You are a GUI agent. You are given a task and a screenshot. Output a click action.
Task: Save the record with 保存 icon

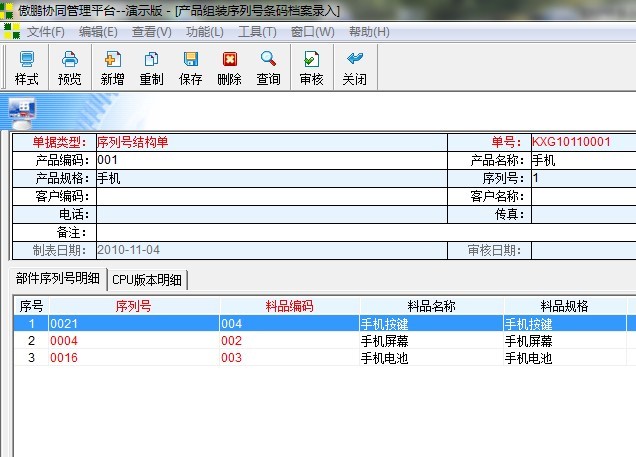tap(190, 68)
